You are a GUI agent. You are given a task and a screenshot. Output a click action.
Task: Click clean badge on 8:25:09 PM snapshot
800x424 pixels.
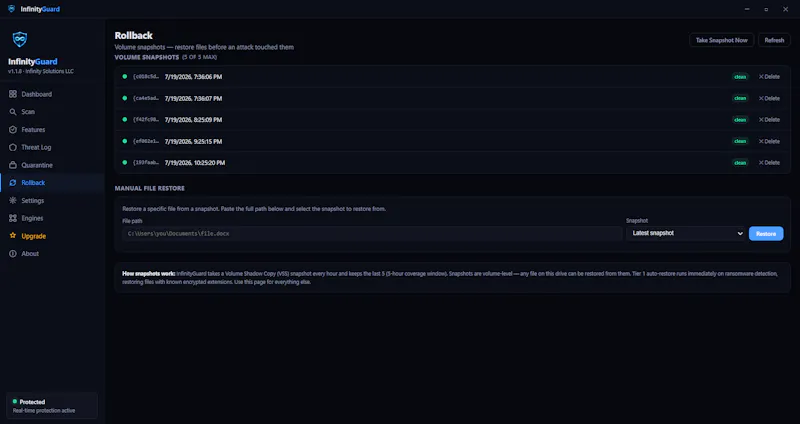[740, 119]
